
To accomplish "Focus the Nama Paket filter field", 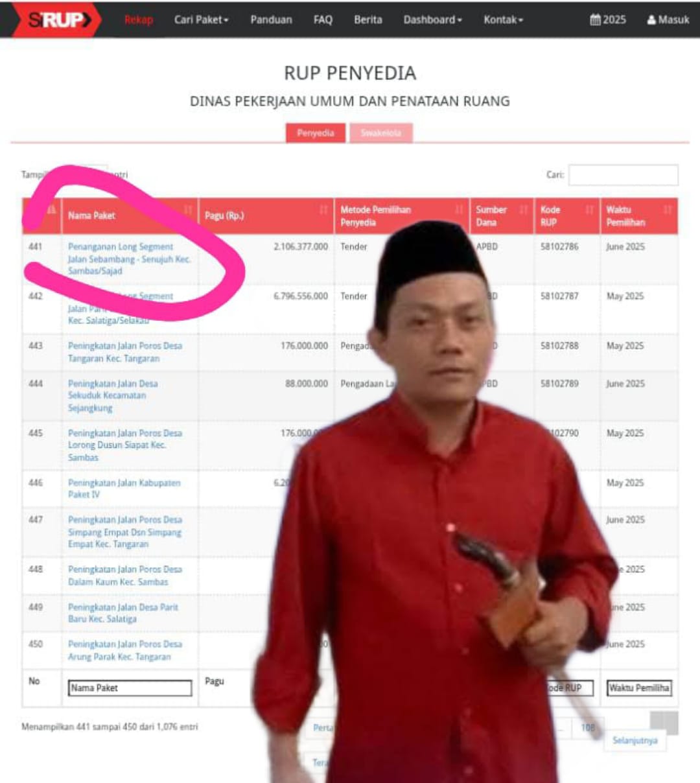I will pos(130,688).
